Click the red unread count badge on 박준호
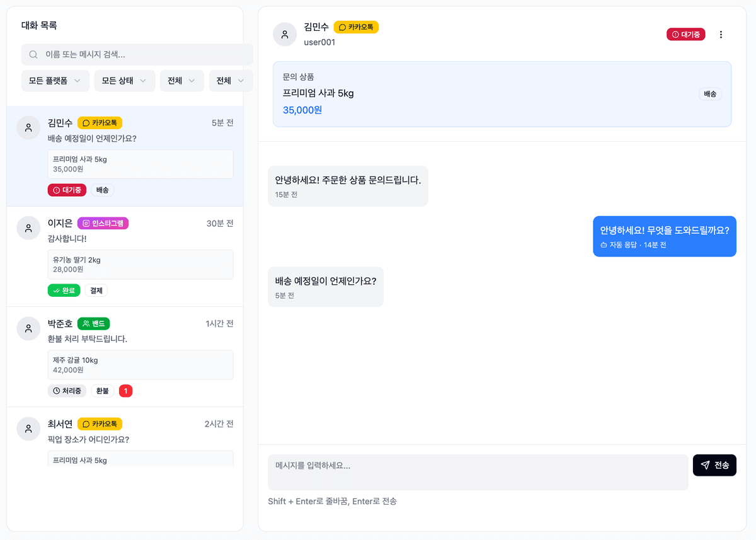This screenshot has height=540, width=756. [x=125, y=391]
